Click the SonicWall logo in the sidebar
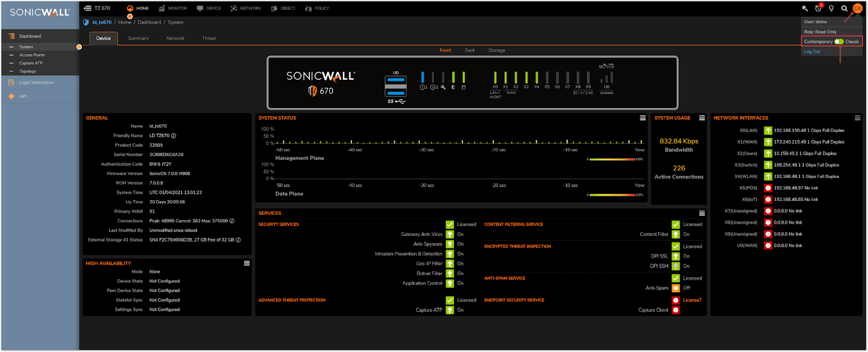 pos(40,12)
